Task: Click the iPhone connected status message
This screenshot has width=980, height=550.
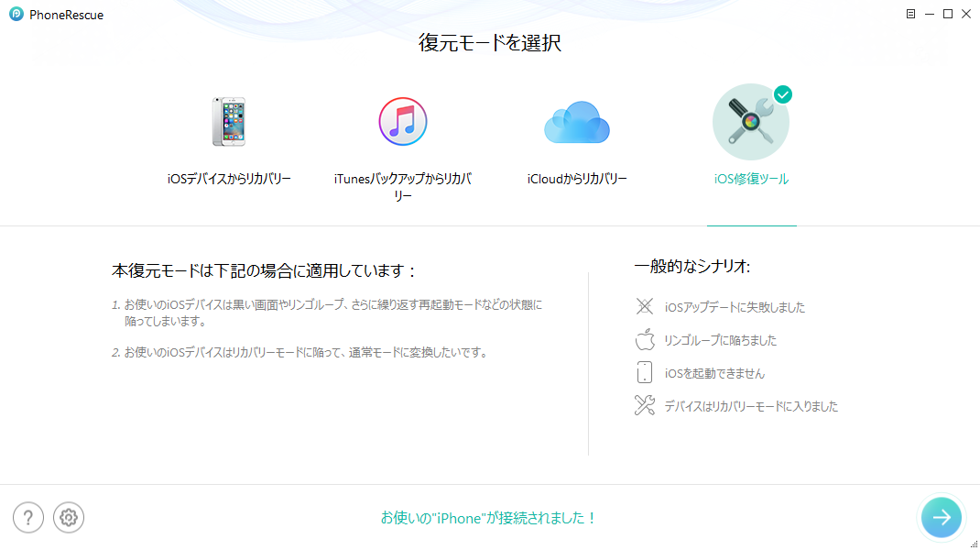Action: pos(489,518)
